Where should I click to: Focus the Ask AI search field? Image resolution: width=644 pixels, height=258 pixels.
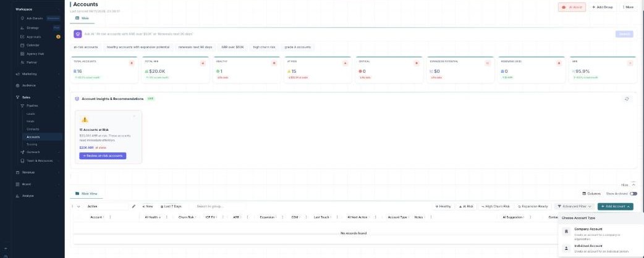pos(349,34)
